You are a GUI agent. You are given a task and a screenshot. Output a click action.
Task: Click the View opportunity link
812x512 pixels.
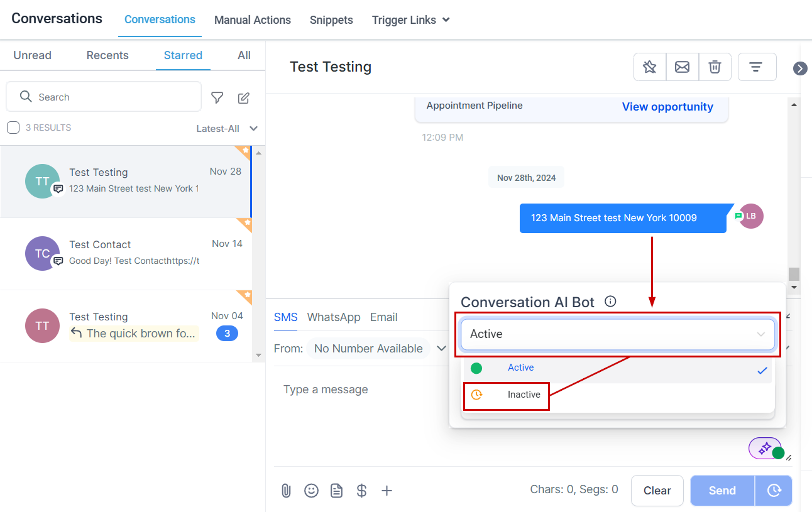[x=667, y=107]
